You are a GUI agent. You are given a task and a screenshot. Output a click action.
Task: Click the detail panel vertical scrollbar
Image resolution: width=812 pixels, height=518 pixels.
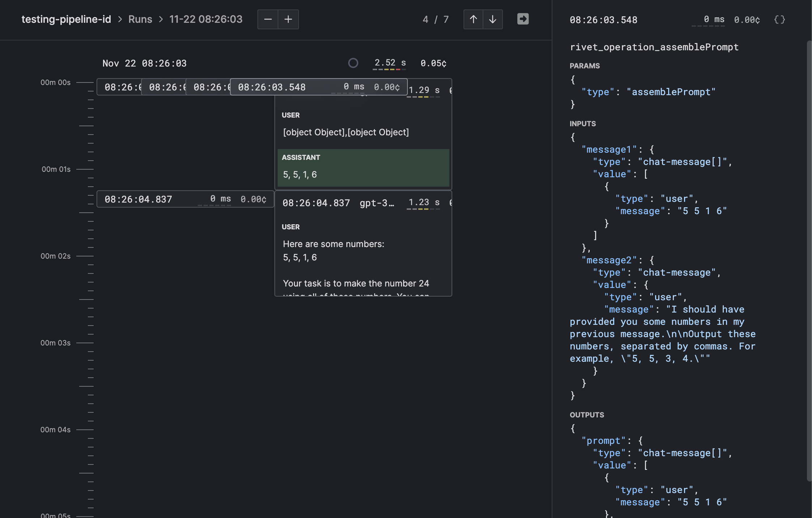(809, 260)
